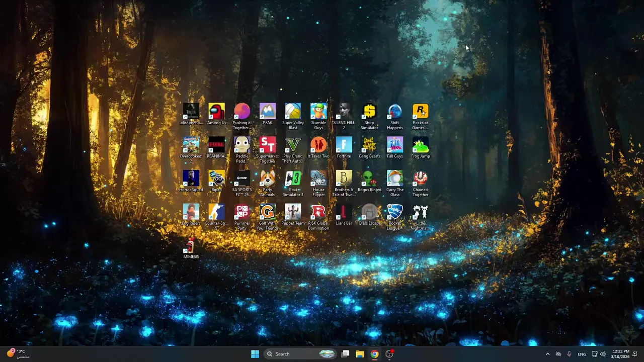Screen dimensions: 644x362
Task: Select the Super Volley Blast icon
Action: tap(293, 117)
